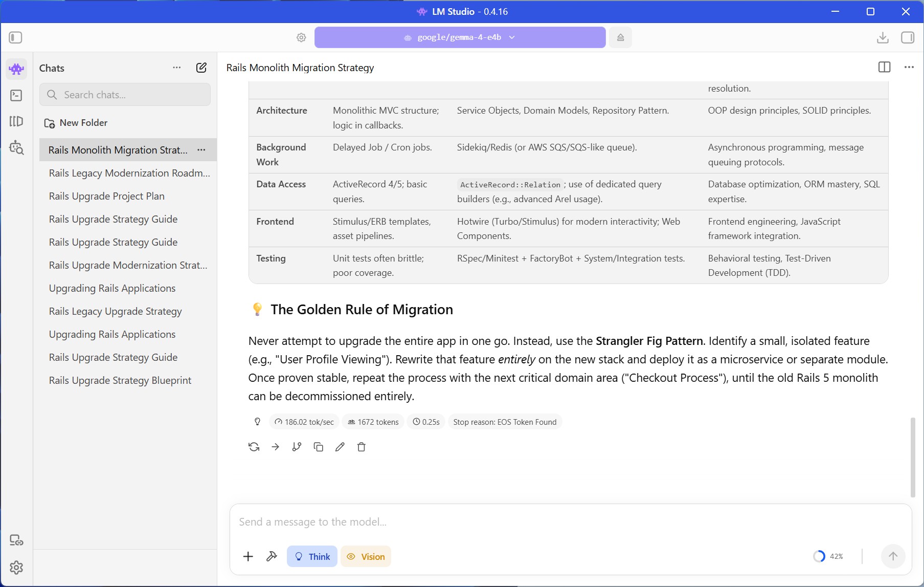Eject the loaded gemma model
924x587 pixels.
pyautogui.click(x=620, y=37)
